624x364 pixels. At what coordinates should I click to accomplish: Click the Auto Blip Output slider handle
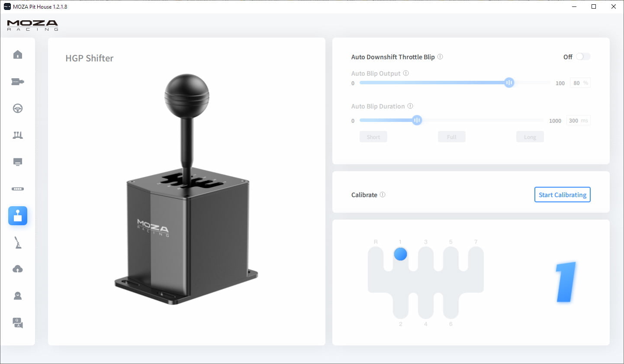click(x=509, y=83)
